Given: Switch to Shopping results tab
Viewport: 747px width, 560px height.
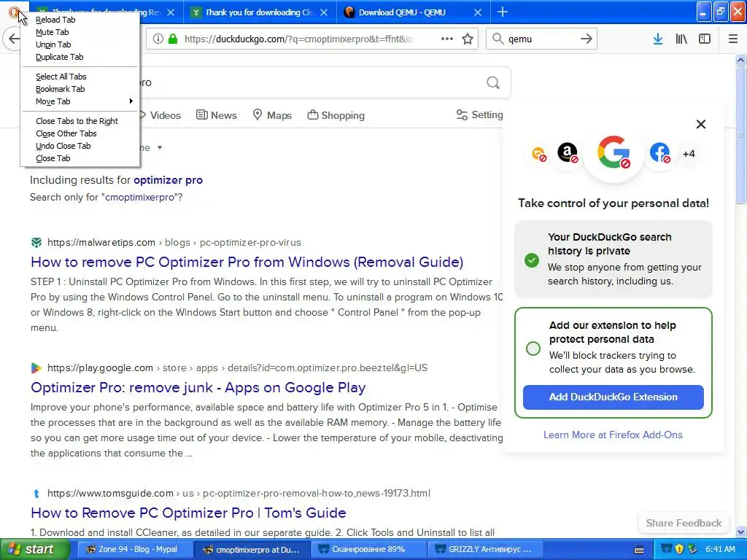Looking at the screenshot, I should coord(336,115).
